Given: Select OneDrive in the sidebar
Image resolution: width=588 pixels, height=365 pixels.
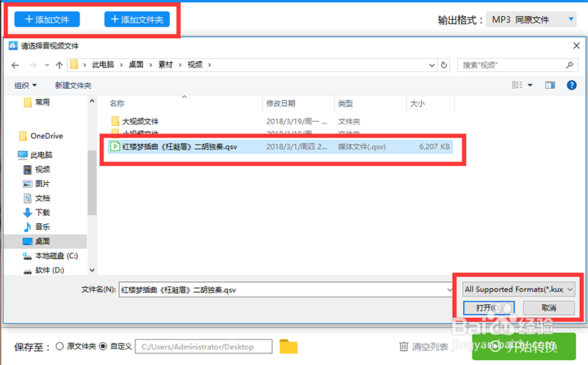Looking at the screenshot, I should [46, 136].
